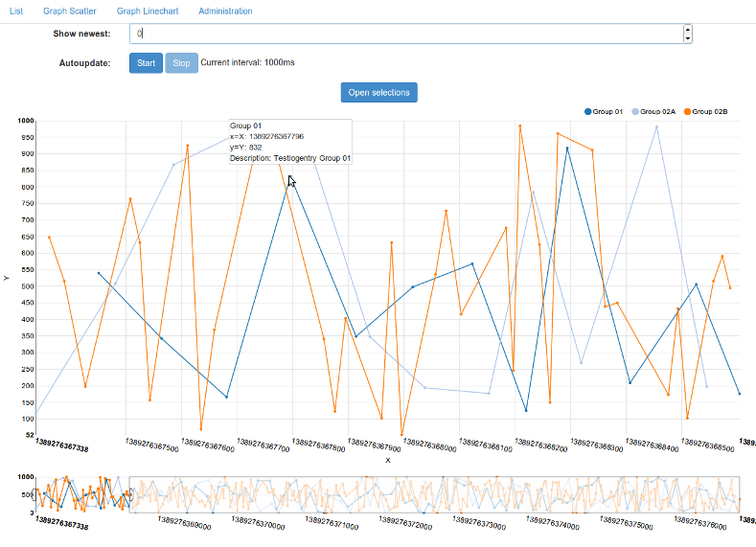Toggle Group 01 legend series

coord(603,112)
